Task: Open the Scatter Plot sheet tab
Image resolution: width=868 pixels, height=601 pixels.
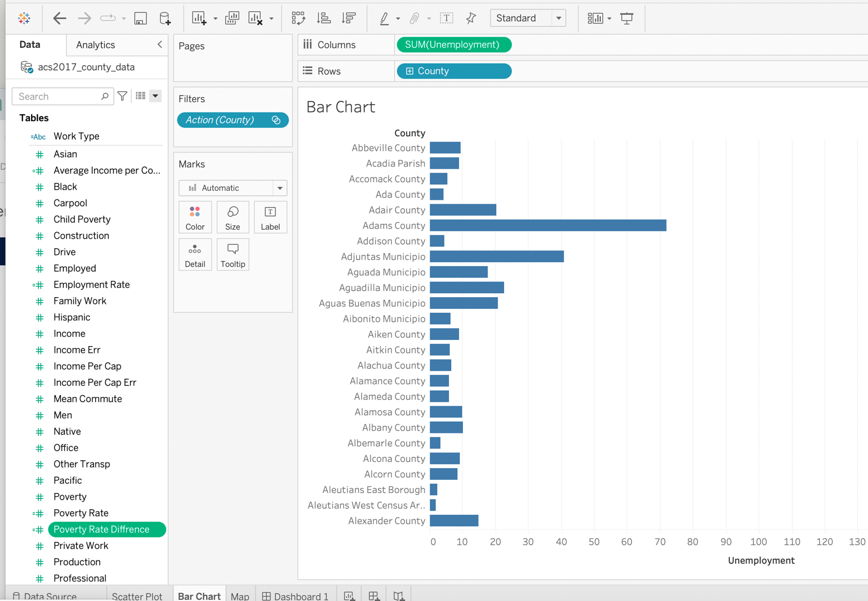Action: tap(137, 596)
